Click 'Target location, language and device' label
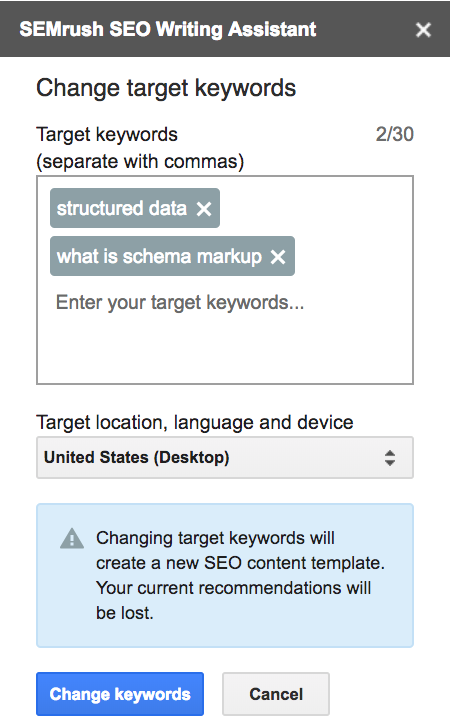The height and width of the screenshot is (724, 450). (x=195, y=422)
